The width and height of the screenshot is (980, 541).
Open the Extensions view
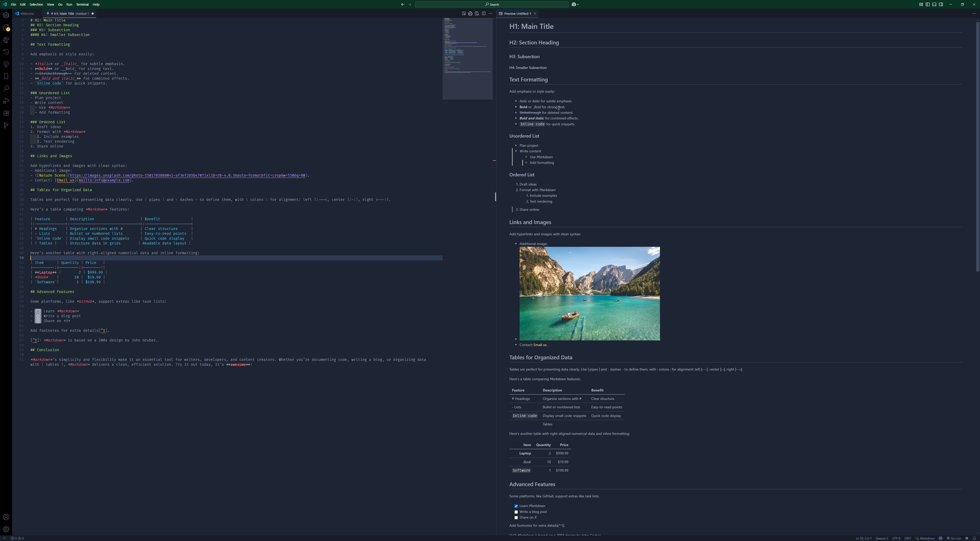point(6,113)
